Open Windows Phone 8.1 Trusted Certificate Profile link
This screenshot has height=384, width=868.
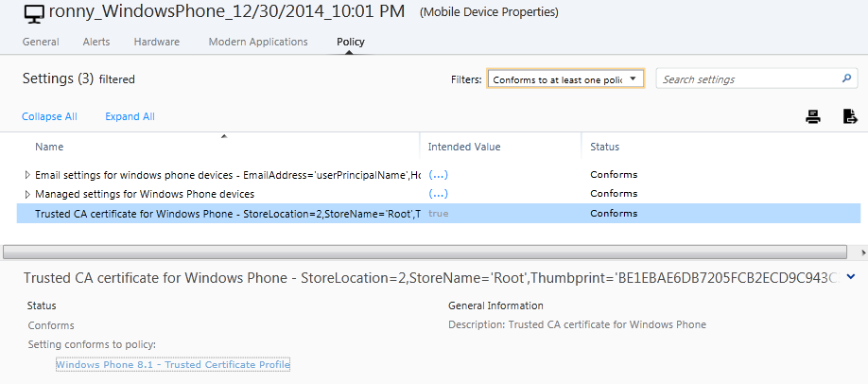tap(173, 364)
